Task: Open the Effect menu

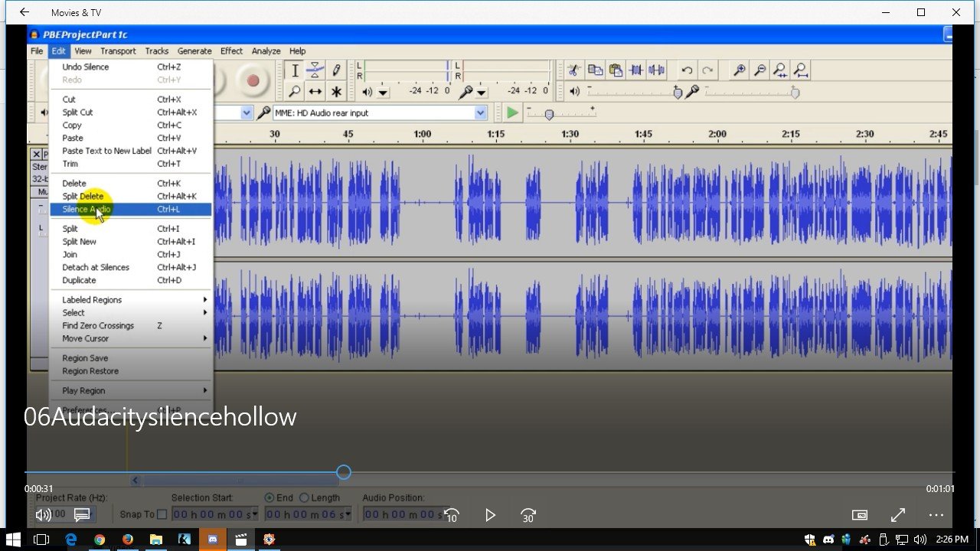Action: point(231,51)
